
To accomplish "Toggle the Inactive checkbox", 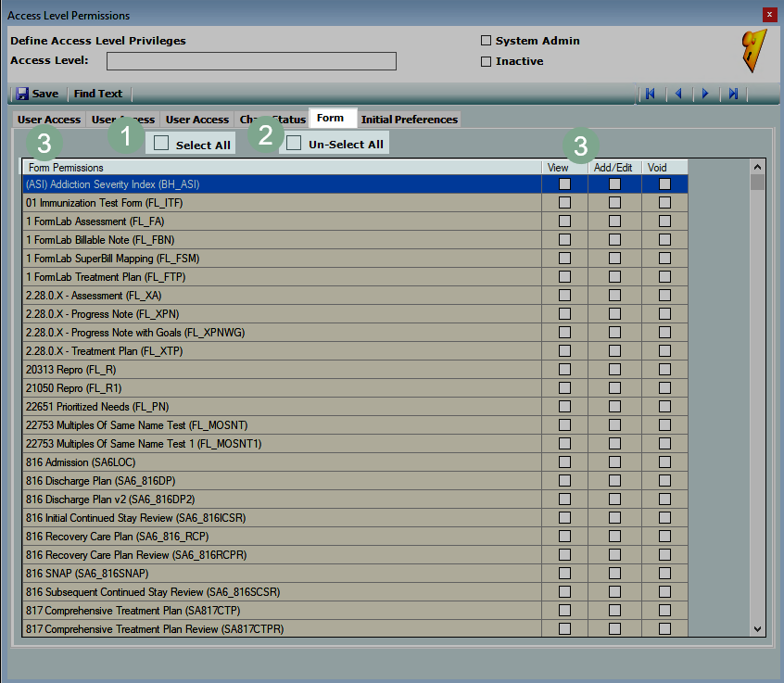I will pyautogui.click(x=486, y=61).
